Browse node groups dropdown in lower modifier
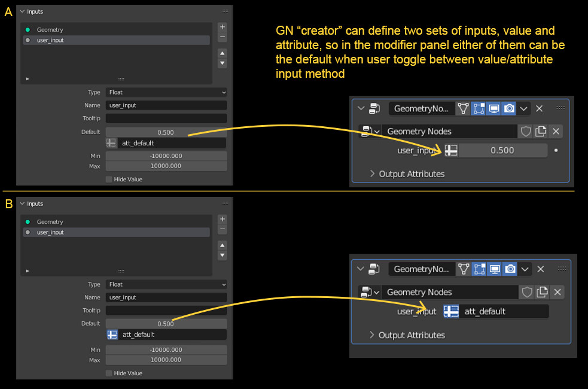Image resolution: width=588 pixels, height=389 pixels. (370, 292)
